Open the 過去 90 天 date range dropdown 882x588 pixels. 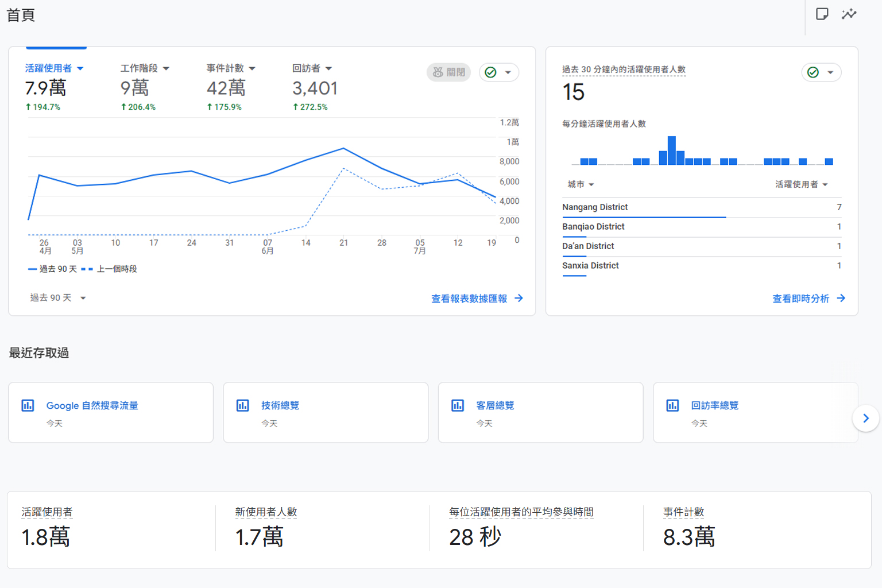58,297
